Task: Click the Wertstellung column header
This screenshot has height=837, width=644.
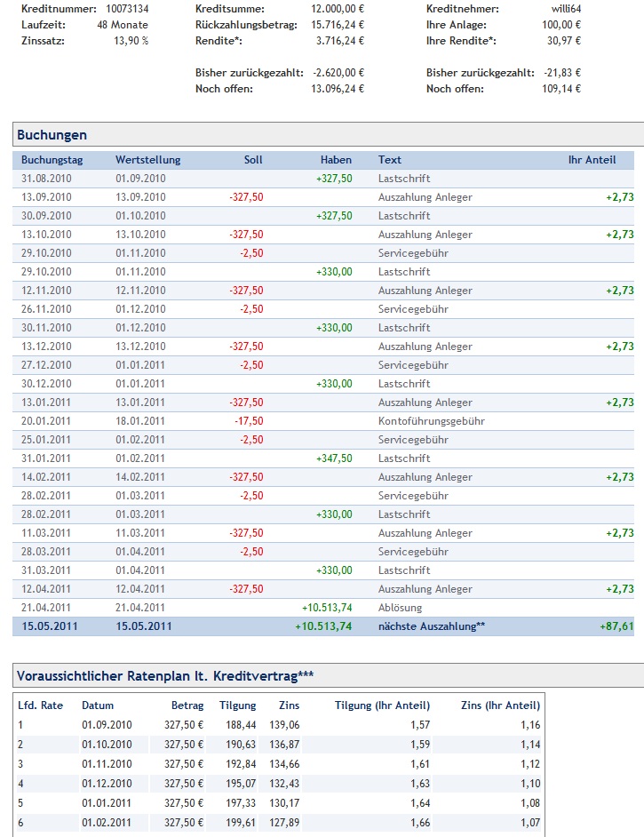Action: (147, 160)
